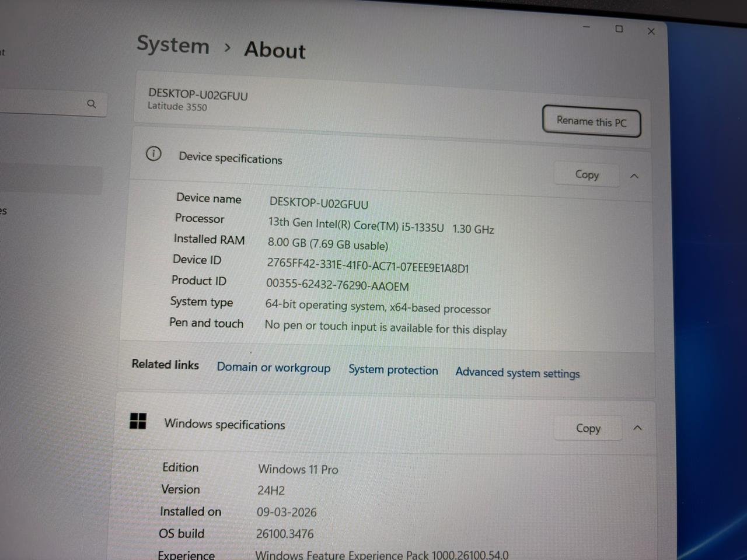The image size is (747, 560).
Task: Open Advanced system settings link
Action: pyautogui.click(x=517, y=373)
